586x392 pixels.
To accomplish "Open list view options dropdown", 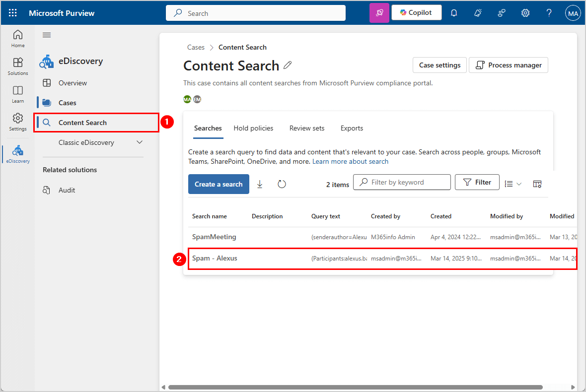I will pyautogui.click(x=513, y=184).
